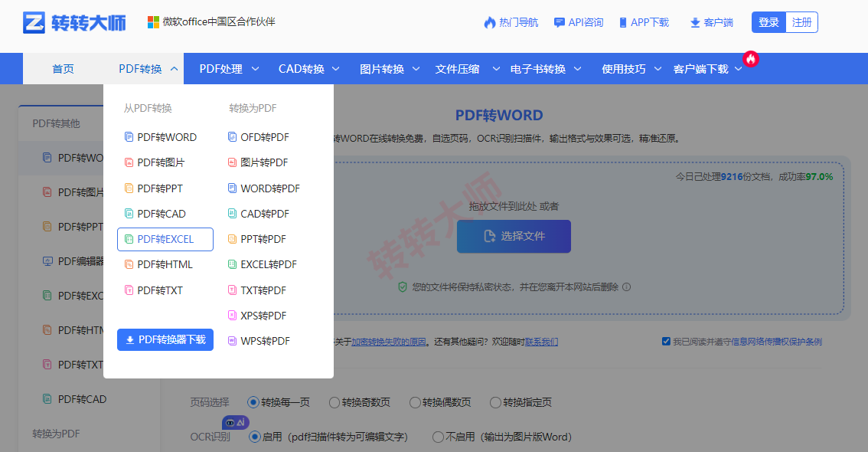Click the CAD转PDF icon

coord(233,213)
